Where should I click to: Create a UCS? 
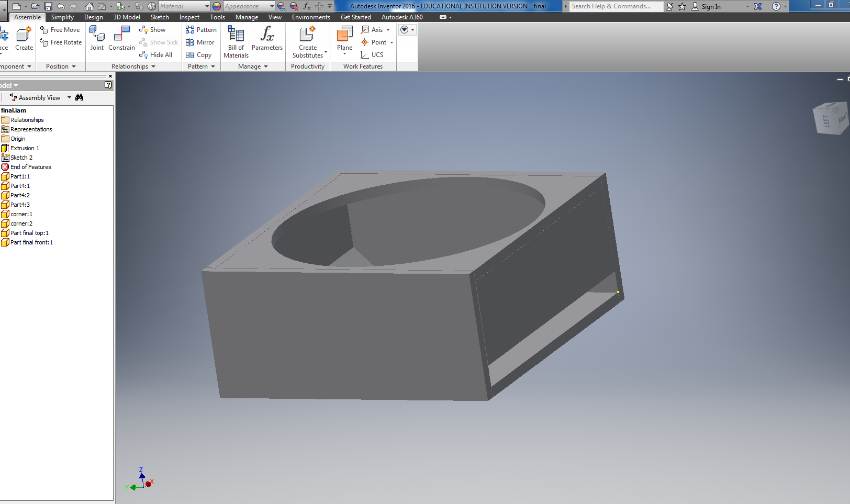372,55
